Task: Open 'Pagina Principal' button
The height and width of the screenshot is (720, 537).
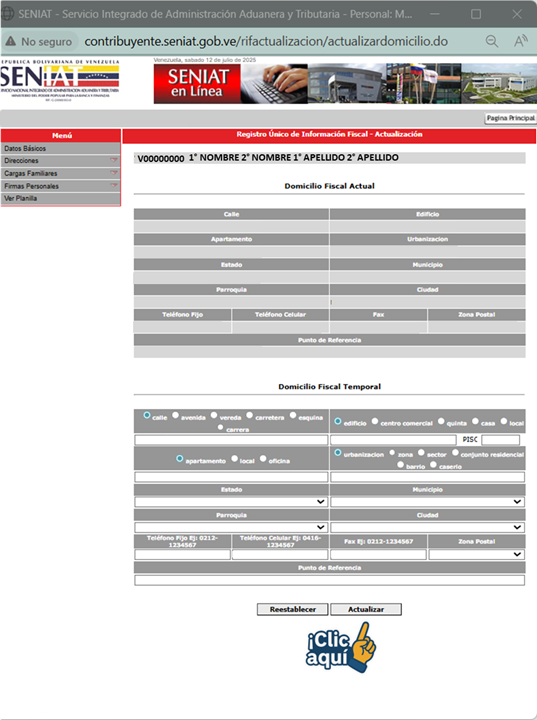Action: click(511, 118)
